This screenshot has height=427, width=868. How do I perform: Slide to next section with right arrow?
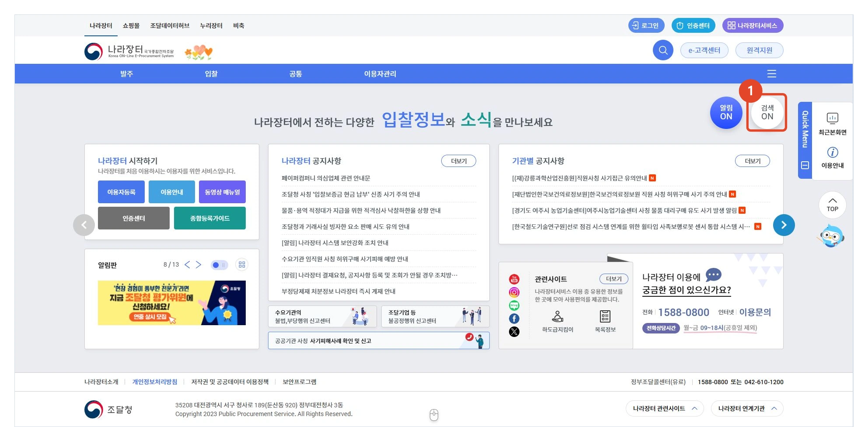tap(784, 225)
